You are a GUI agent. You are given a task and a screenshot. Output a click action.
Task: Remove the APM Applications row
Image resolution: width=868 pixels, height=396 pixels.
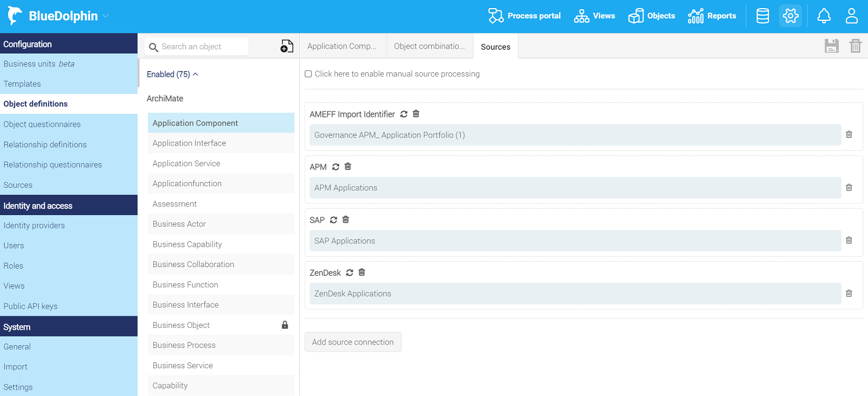click(x=849, y=188)
